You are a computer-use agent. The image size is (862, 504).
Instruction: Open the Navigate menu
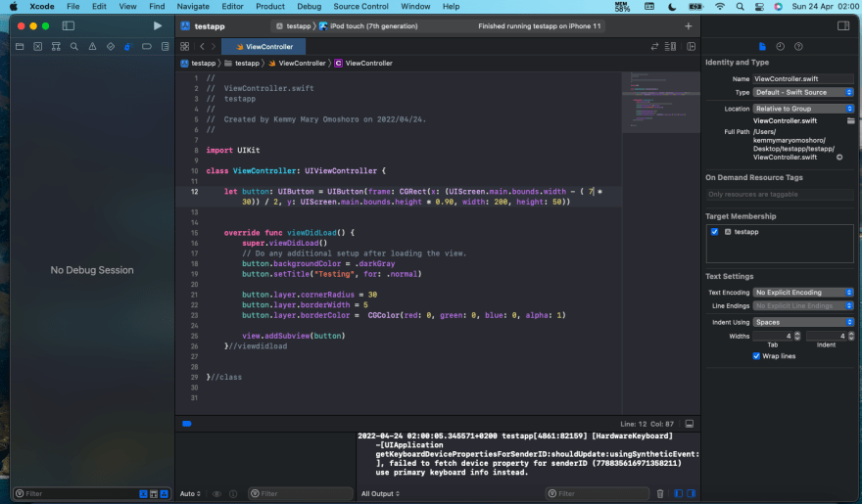pos(193,7)
